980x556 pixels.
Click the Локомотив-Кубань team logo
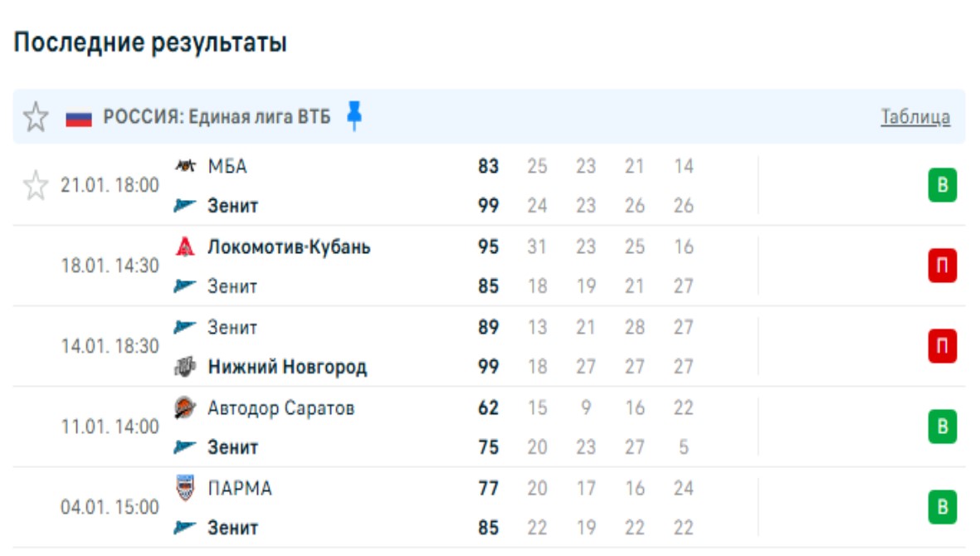[x=185, y=246]
